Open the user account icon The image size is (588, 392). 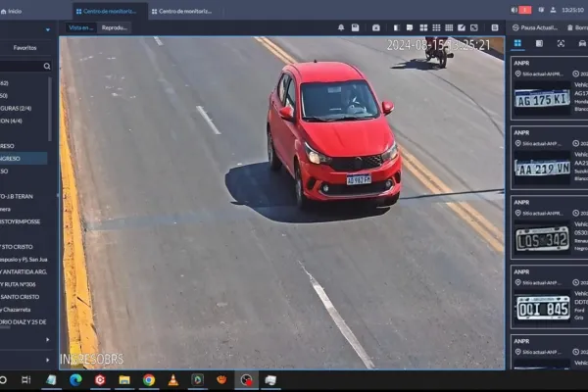tap(553, 10)
